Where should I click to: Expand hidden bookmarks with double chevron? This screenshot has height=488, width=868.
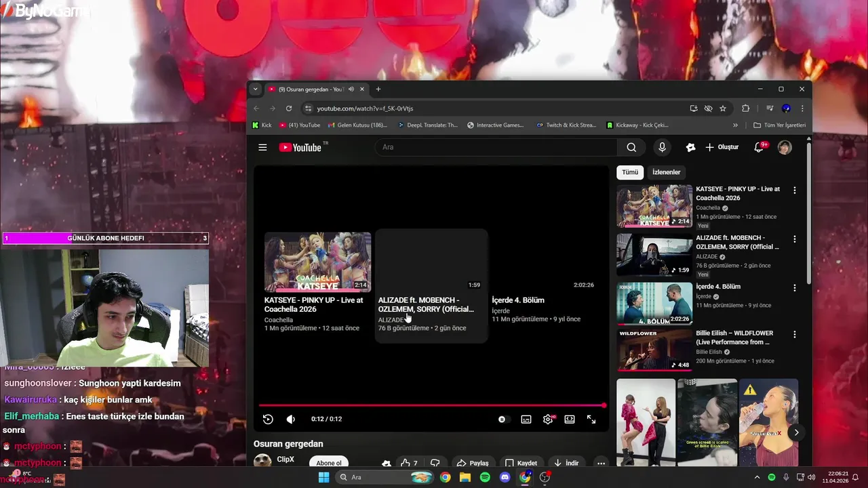pyautogui.click(x=735, y=125)
